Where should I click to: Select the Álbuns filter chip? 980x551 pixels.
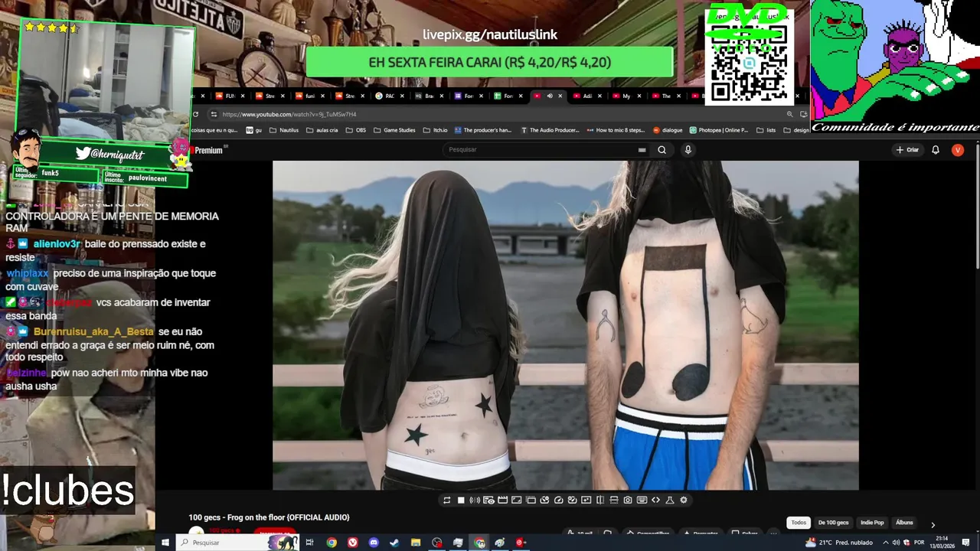point(904,523)
